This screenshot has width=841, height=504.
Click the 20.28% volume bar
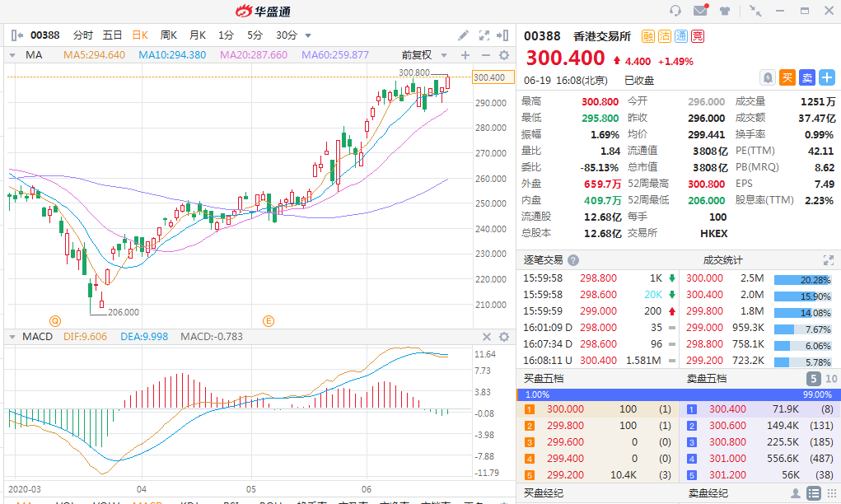point(802,280)
